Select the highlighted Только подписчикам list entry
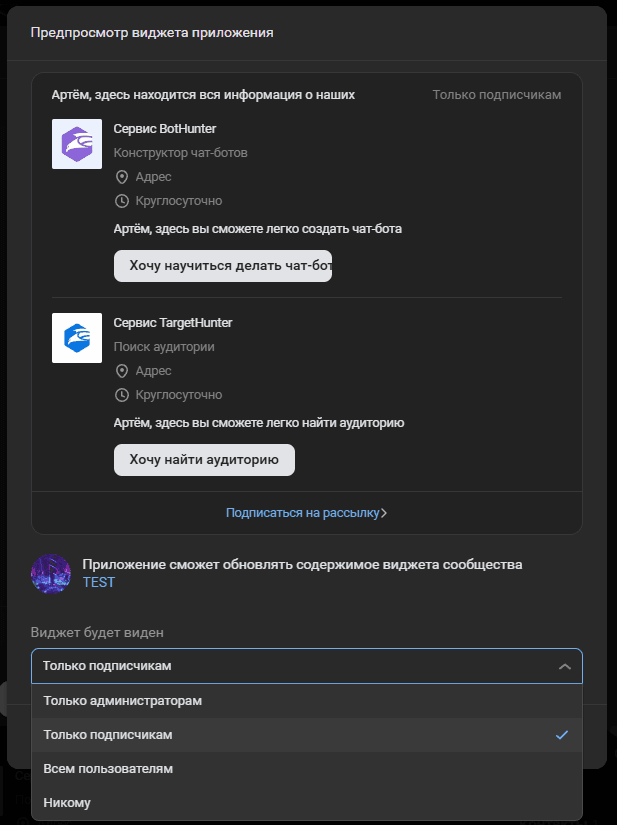 point(103,734)
